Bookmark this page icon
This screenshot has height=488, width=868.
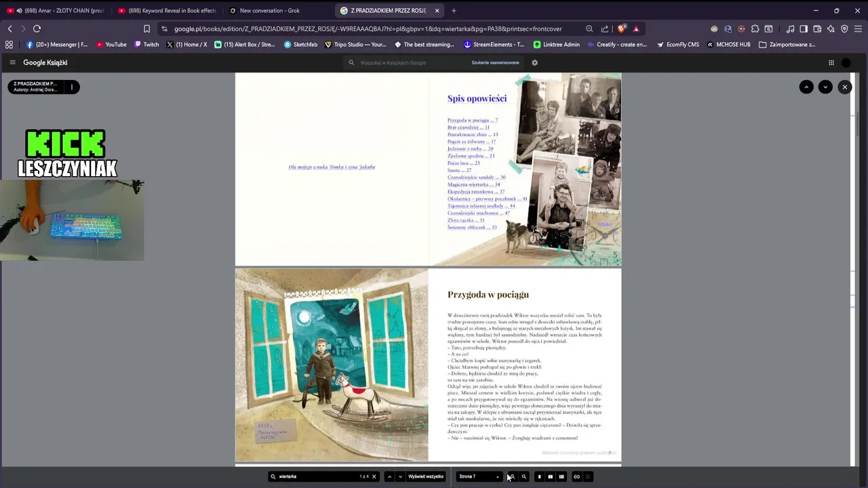[x=146, y=28]
